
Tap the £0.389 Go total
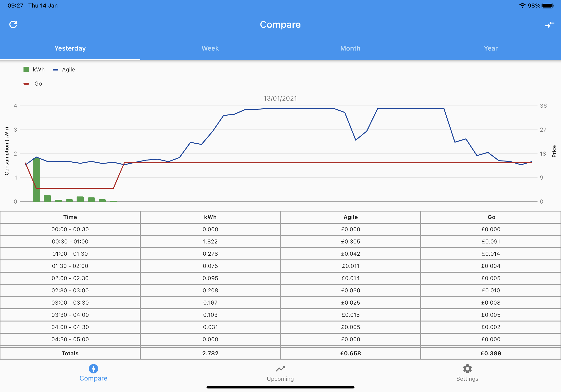[491, 353]
